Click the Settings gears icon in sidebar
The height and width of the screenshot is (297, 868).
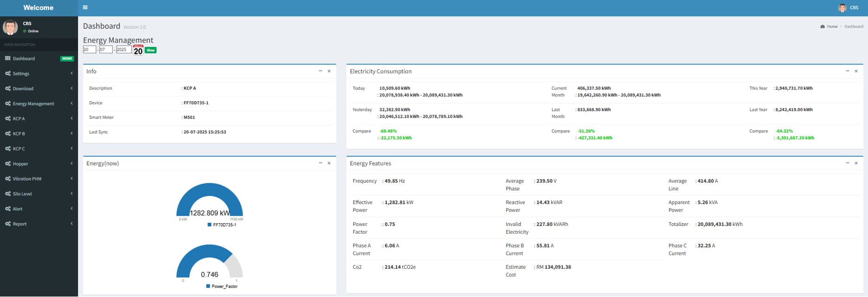click(7, 73)
